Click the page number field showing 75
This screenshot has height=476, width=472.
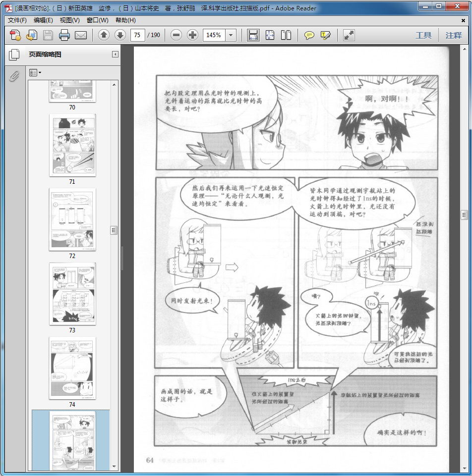[x=137, y=35]
